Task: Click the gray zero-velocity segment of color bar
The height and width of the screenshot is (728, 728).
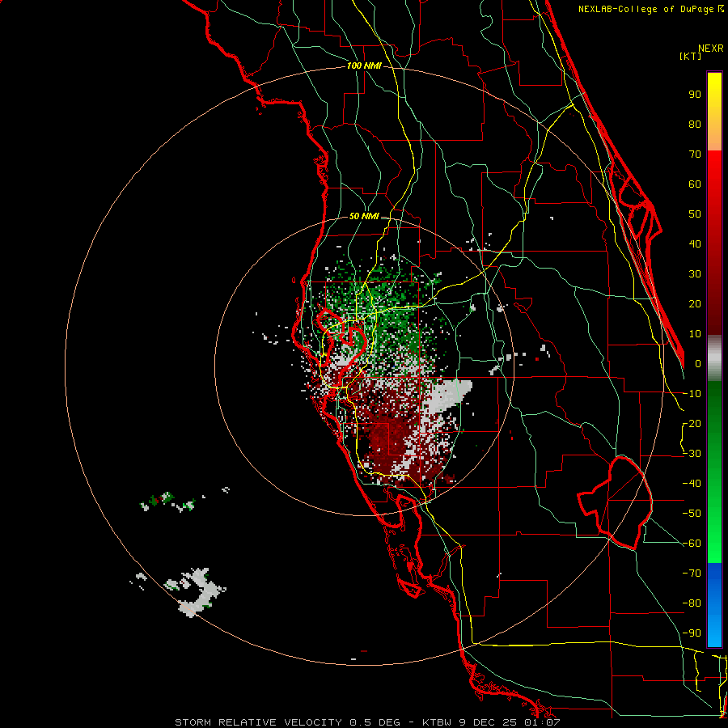Action: click(714, 358)
